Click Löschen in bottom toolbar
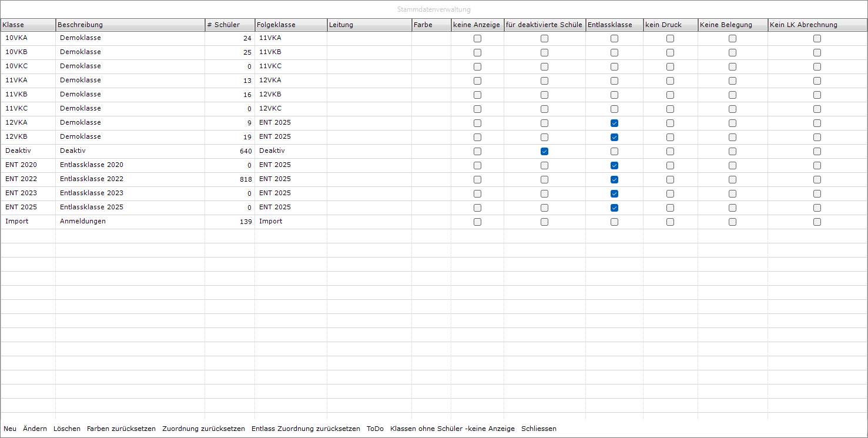Screen dimensions: 868x438 click(x=67, y=429)
